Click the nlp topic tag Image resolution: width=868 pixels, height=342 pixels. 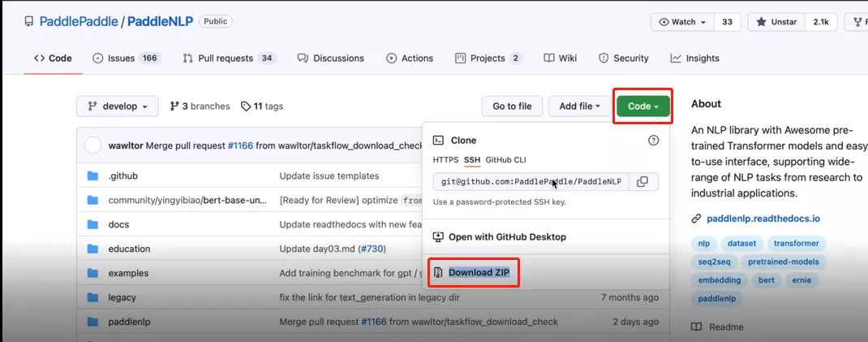click(x=703, y=244)
